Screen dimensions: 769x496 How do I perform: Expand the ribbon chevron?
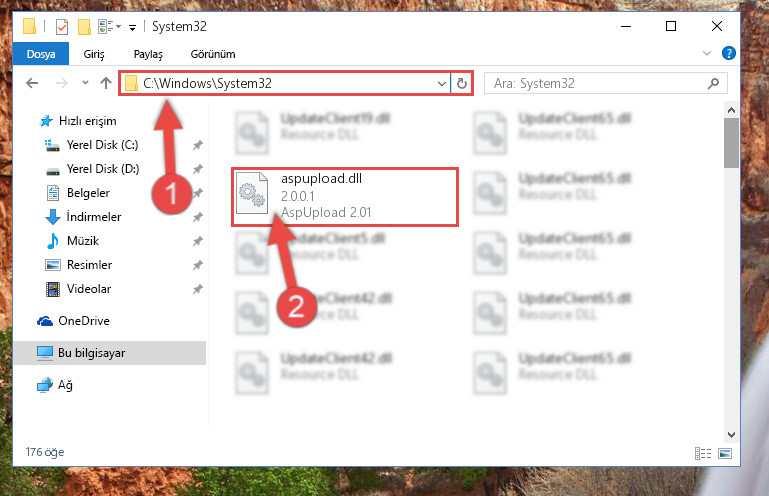[707, 53]
